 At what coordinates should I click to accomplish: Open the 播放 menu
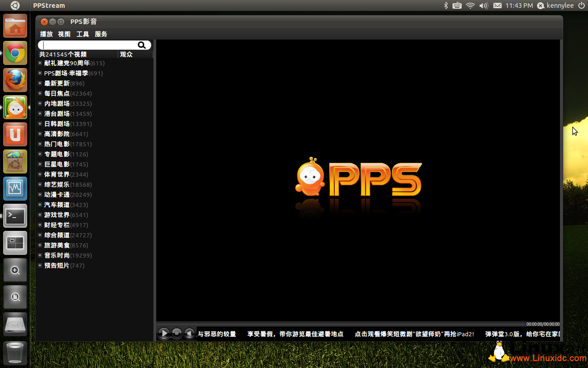46,34
